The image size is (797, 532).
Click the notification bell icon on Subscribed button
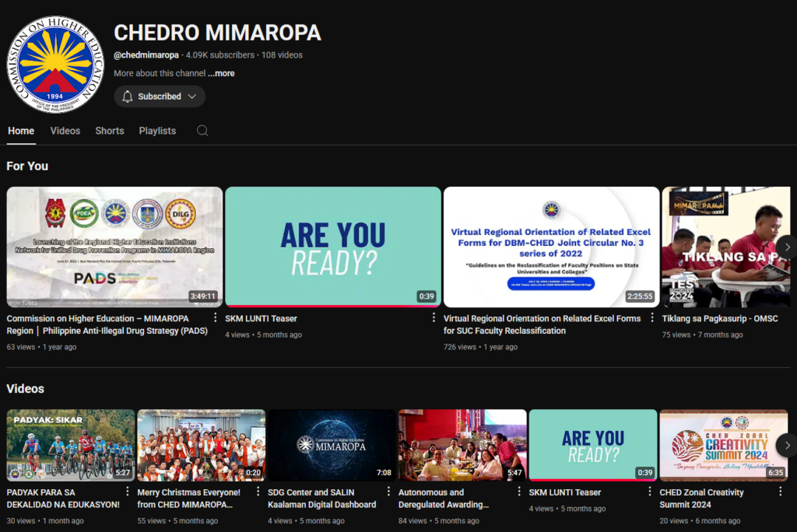click(x=127, y=96)
